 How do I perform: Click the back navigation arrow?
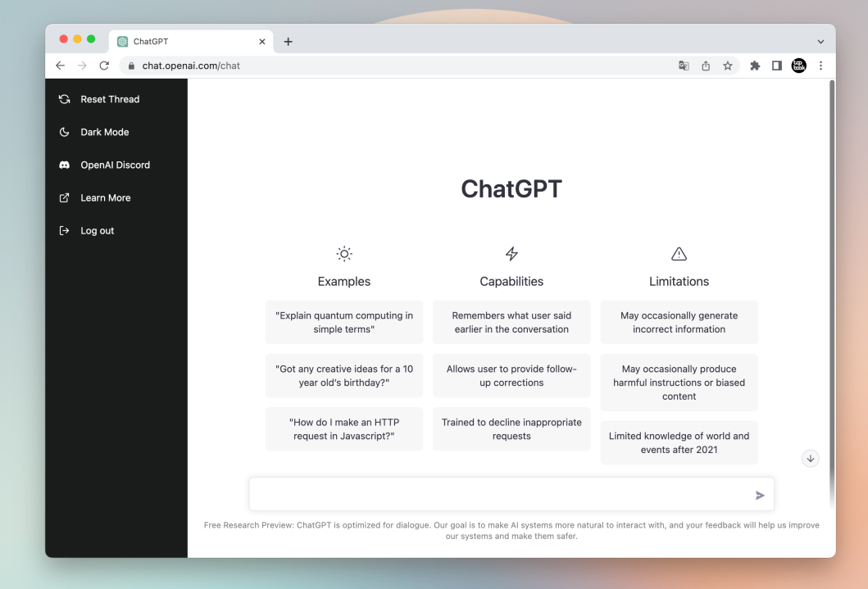click(60, 66)
